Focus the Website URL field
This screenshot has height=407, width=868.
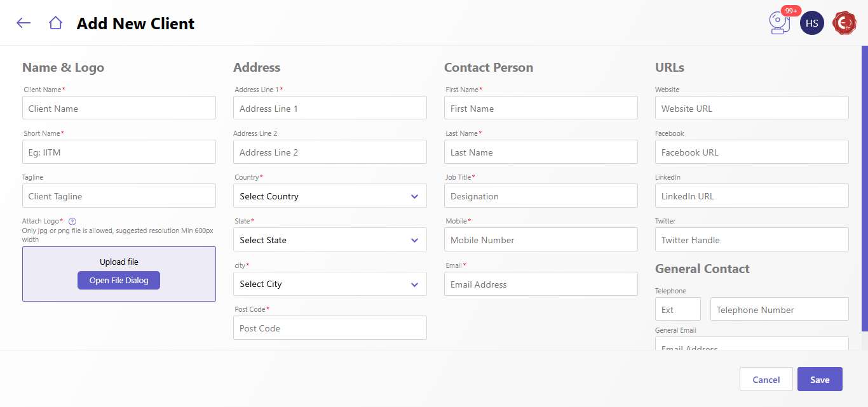click(752, 109)
